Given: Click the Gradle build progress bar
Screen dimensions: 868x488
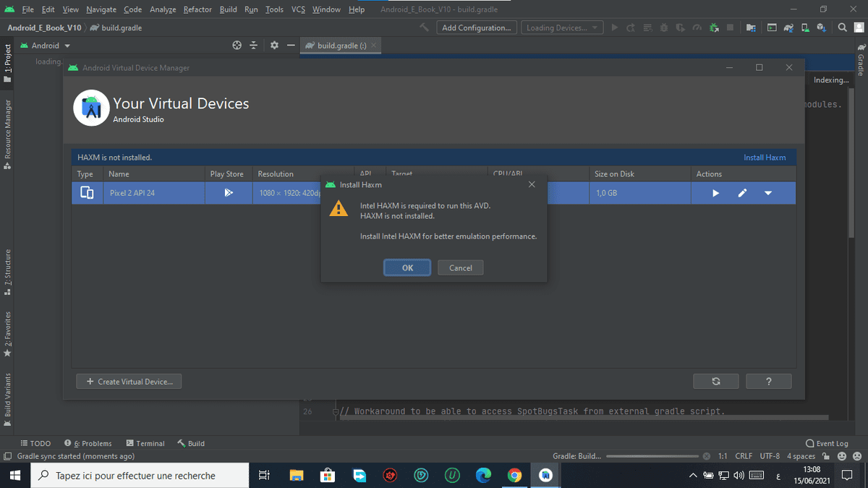Looking at the screenshot, I should click(652, 456).
